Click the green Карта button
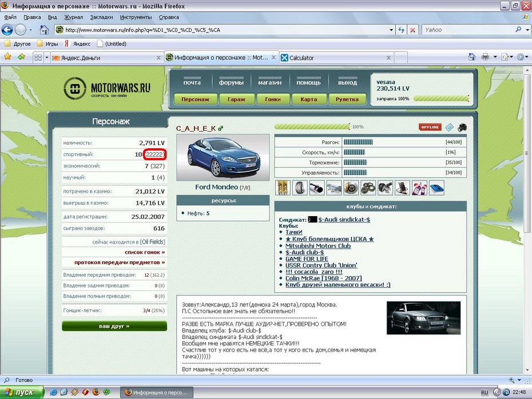Viewport: 532px width, 399px height. [309, 99]
